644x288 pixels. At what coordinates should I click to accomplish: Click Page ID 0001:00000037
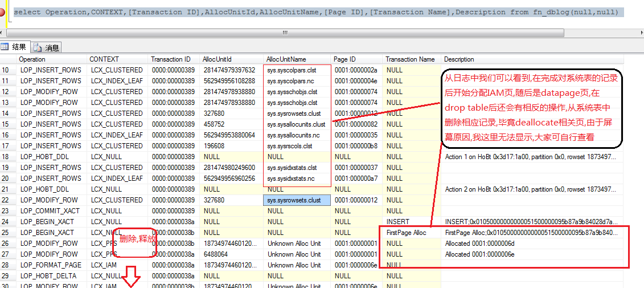point(356,168)
